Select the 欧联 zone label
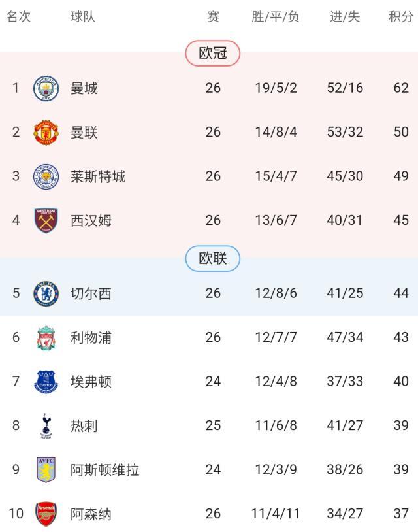The width and height of the screenshot is (418, 532). point(213,259)
